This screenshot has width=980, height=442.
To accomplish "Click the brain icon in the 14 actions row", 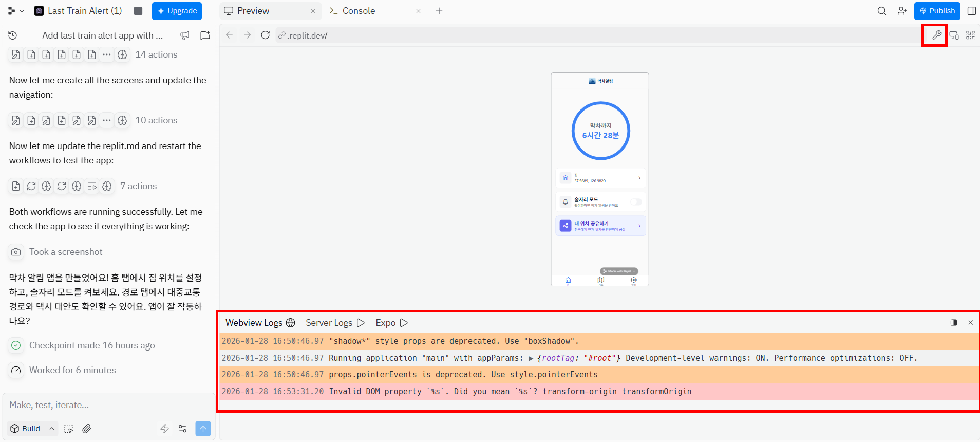I will coord(122,54).
